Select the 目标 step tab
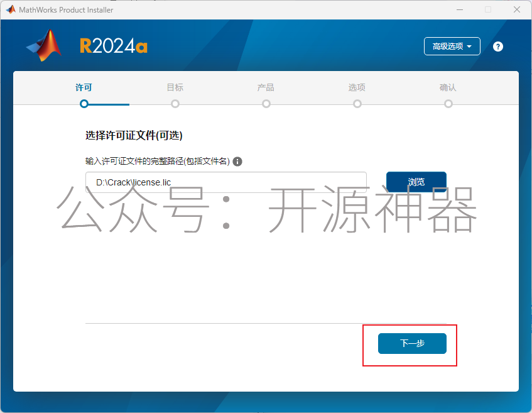The width and height of the screenshot is (532, 413). (175, 87)
